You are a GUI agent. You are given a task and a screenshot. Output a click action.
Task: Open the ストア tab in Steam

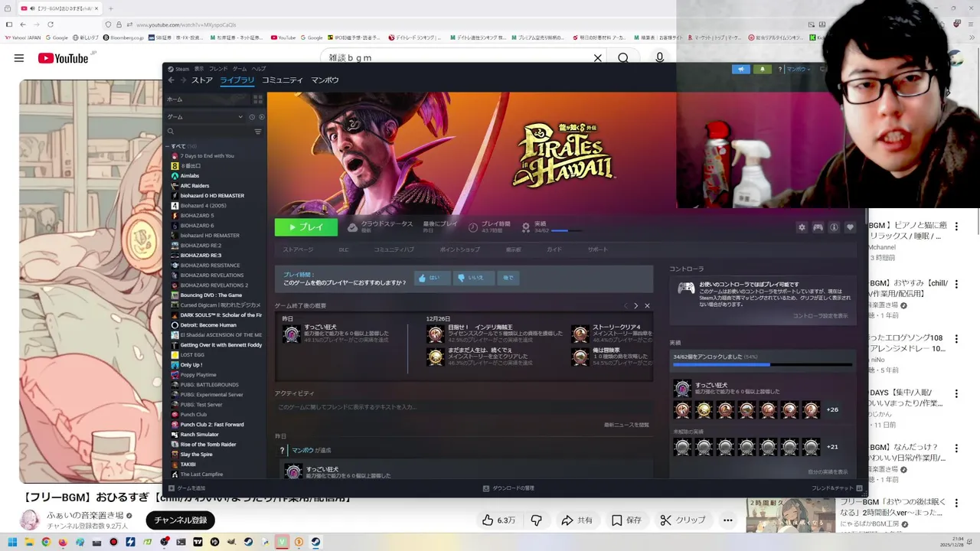click(x=202, y=80)
